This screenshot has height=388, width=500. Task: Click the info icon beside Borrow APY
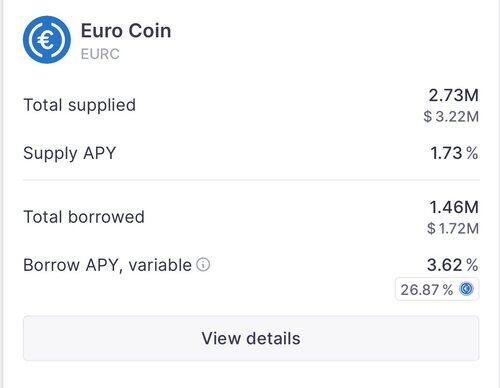click(x=203, y=265)
